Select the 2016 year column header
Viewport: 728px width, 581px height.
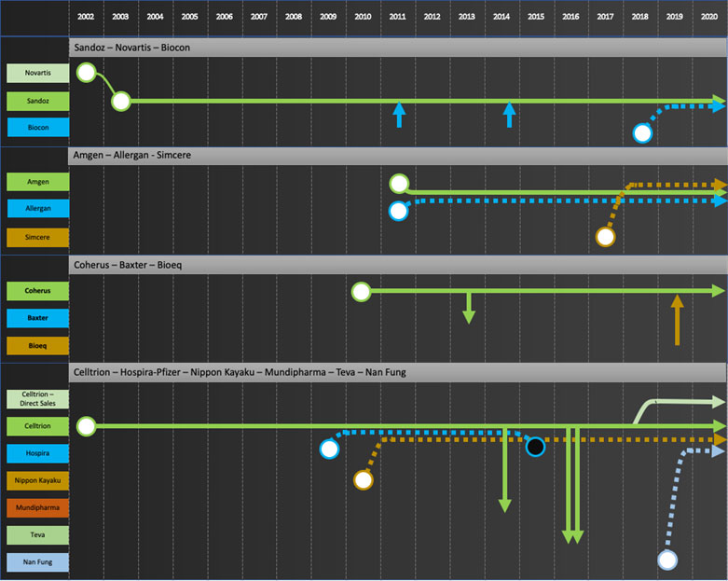570,17
